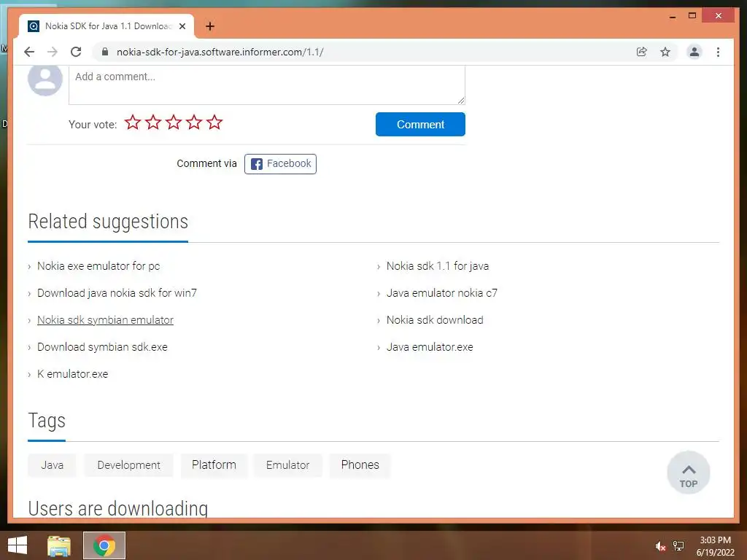Click Chrome icon in taskbar

click(x=104, y=545)
